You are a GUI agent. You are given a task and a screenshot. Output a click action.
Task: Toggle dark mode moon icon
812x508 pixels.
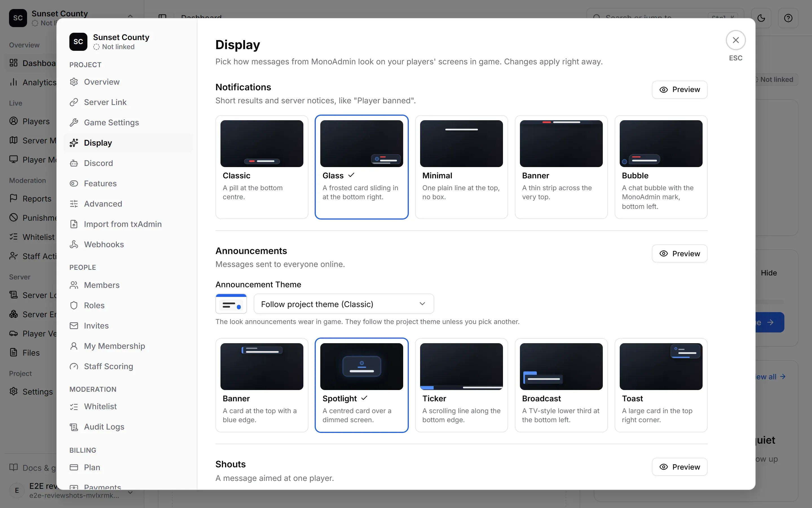[x=761, y=18]
